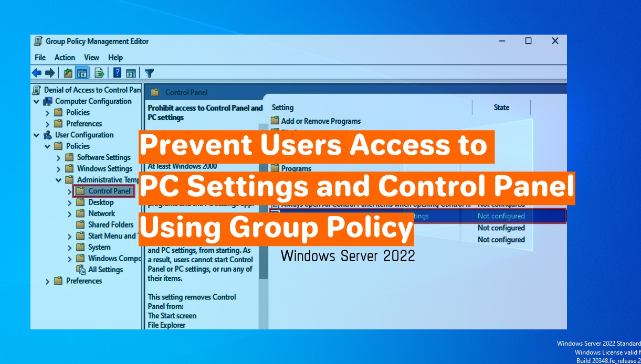Expand the System tree node
This screenshot has height=364, width=641.
(x=69, y=248)
